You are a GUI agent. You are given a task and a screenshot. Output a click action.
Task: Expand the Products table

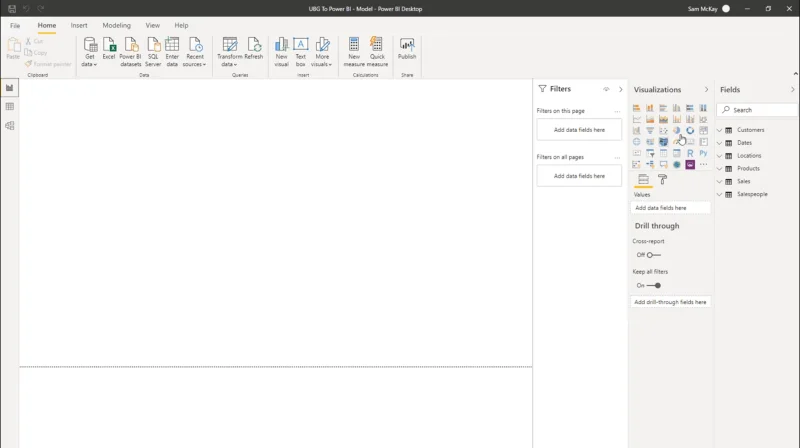[719, 168]
